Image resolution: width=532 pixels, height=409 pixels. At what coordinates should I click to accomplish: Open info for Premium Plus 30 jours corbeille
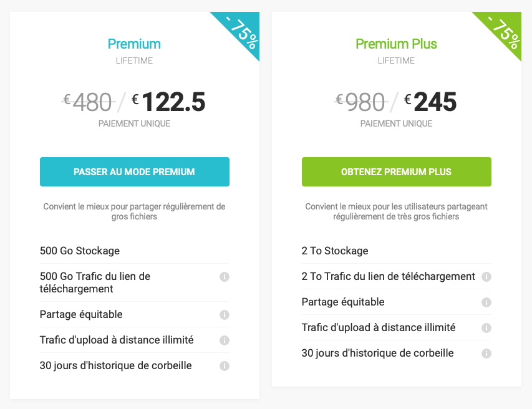point(486,354)
